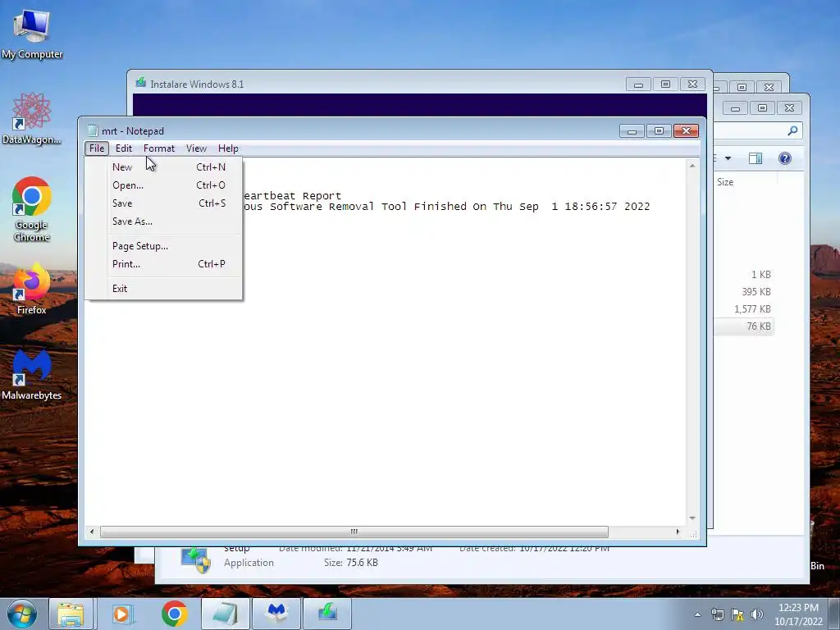This screenshot has width=840, height=630.
Task: Switch to Windows setup taskbar button
Action: tap(327, 614)
